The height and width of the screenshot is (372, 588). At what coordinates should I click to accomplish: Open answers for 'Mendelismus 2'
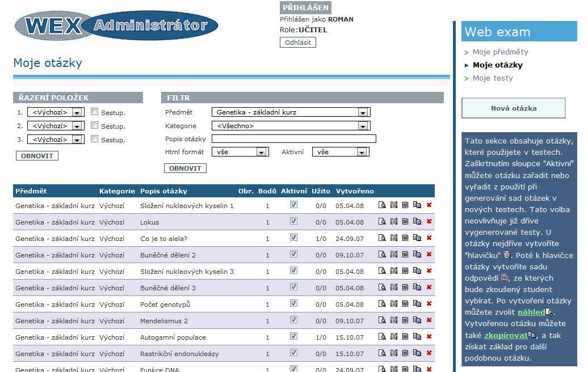point(405,320)
